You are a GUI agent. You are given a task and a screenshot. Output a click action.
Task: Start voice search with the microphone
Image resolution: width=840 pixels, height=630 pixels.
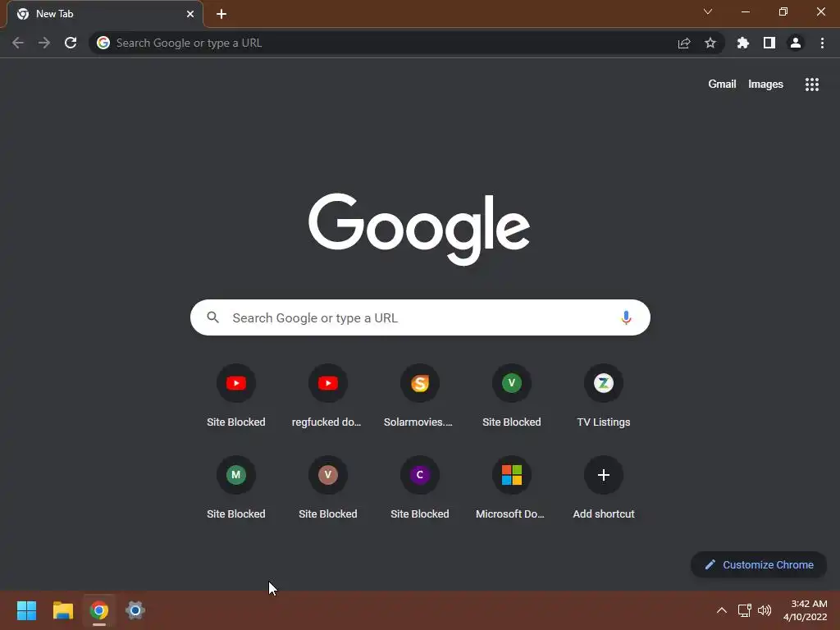coord(626,317)
